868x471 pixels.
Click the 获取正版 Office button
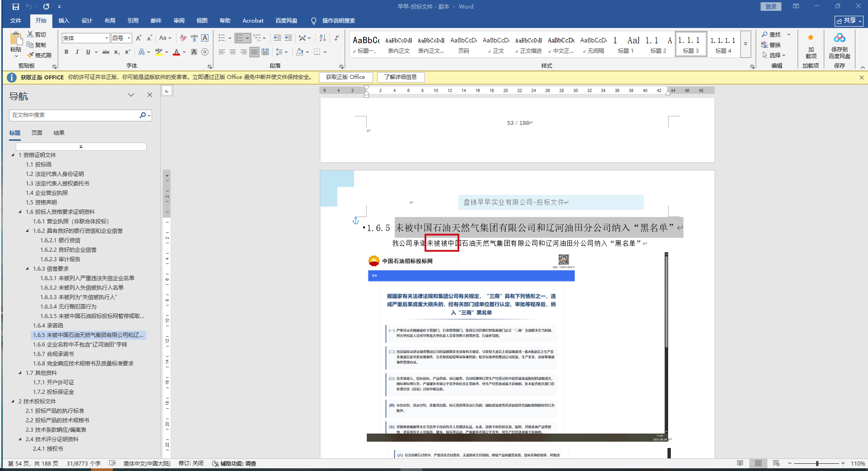(346, 77)
